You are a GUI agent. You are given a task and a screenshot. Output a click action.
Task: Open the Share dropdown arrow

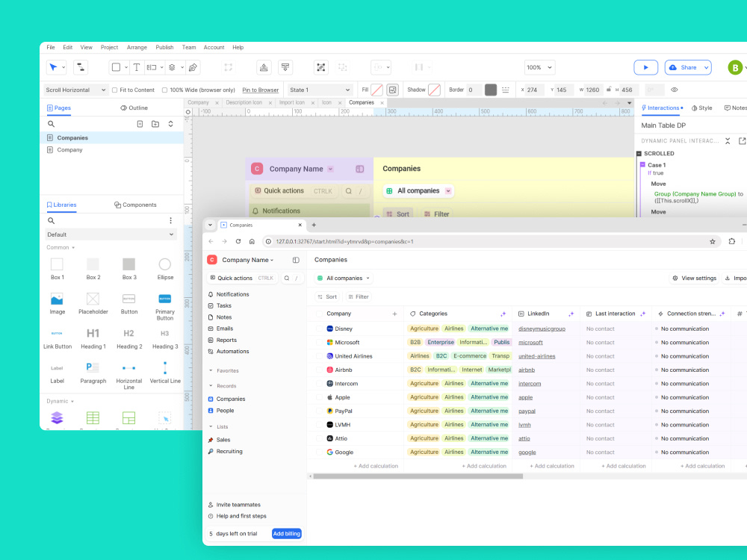click(707, 67)
